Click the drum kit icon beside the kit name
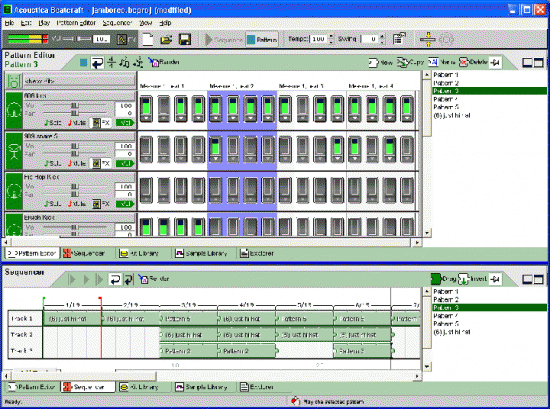Viewport: 550px width, 409px height. [14, 81]
